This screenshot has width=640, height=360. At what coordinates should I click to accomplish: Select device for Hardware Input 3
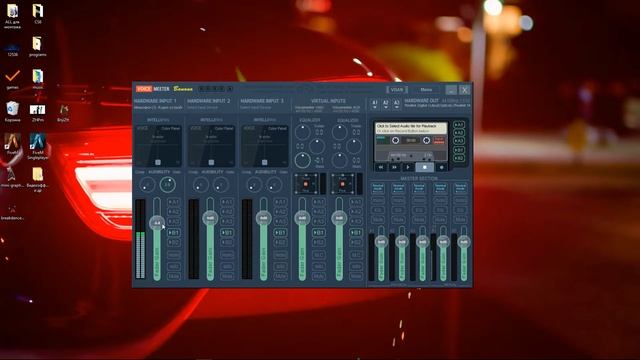point(256,108)
